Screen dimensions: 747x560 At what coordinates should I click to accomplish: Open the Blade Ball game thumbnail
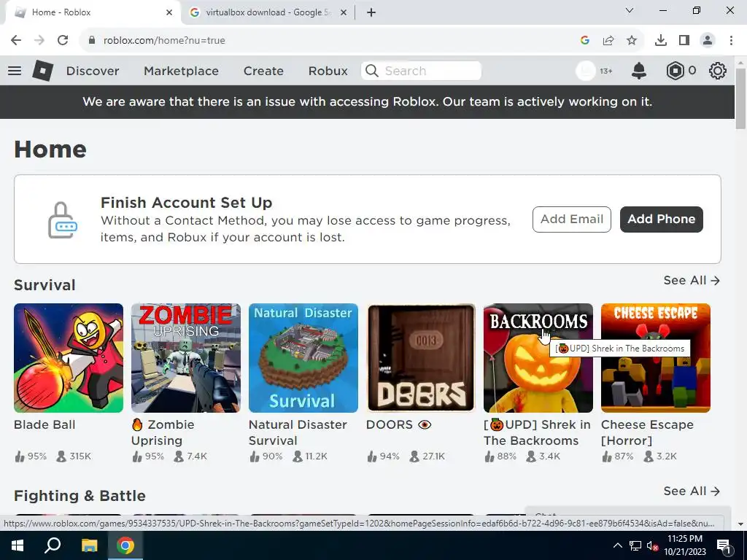pyautogui.click(x=69, y=357)
